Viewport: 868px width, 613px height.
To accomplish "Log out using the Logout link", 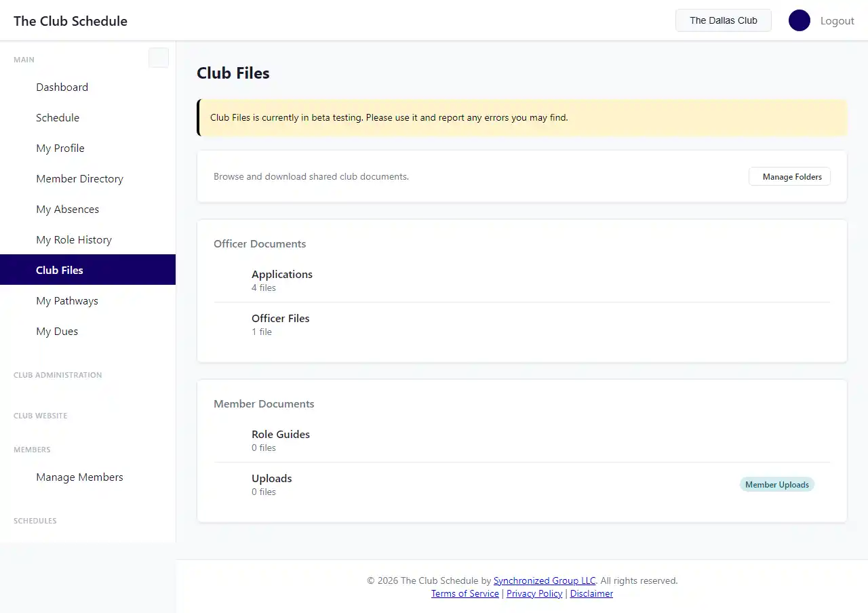I will click(837, 20).
